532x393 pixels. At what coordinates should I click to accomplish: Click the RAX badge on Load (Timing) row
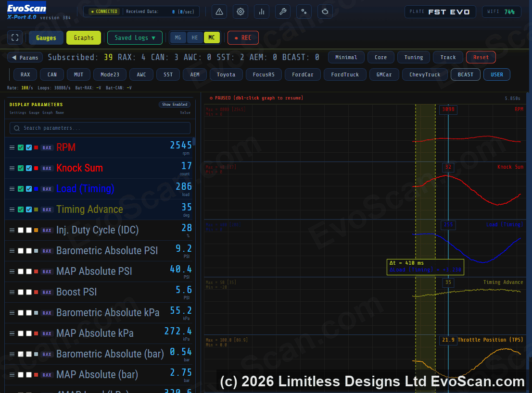click(x=47, y=189)
